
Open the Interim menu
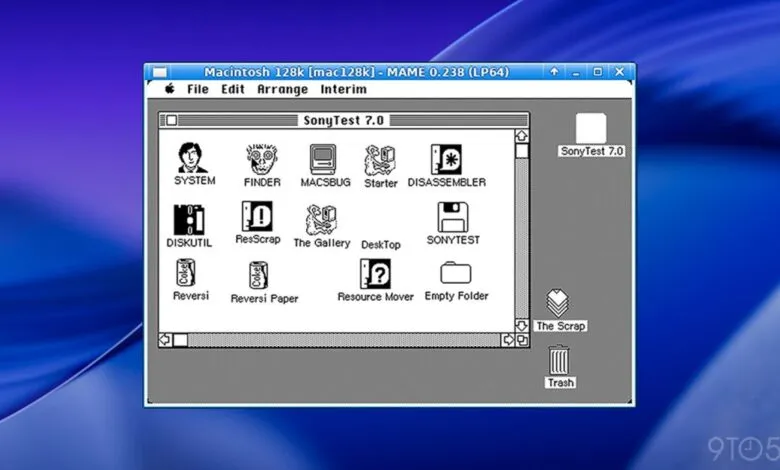(343, 90)
